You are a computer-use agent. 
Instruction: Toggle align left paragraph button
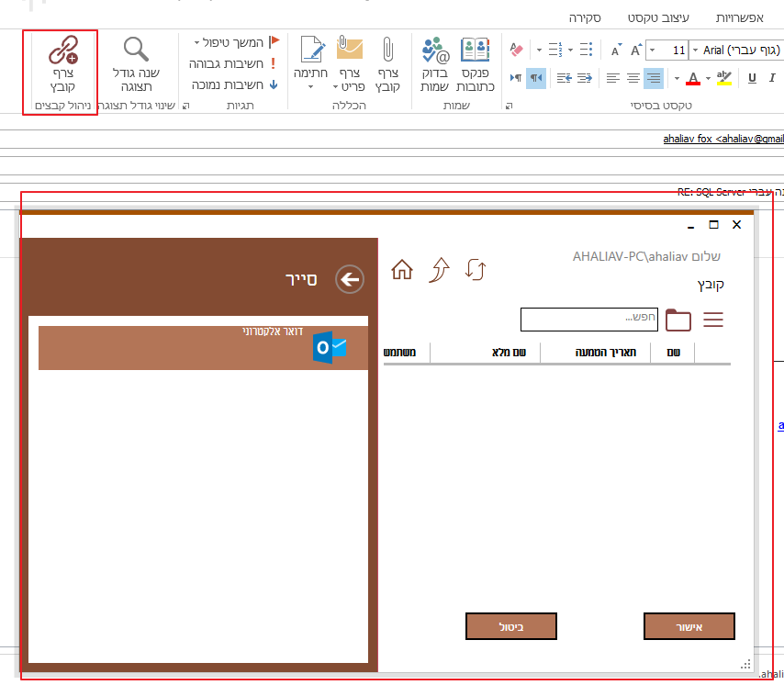(x=613, y=78)
